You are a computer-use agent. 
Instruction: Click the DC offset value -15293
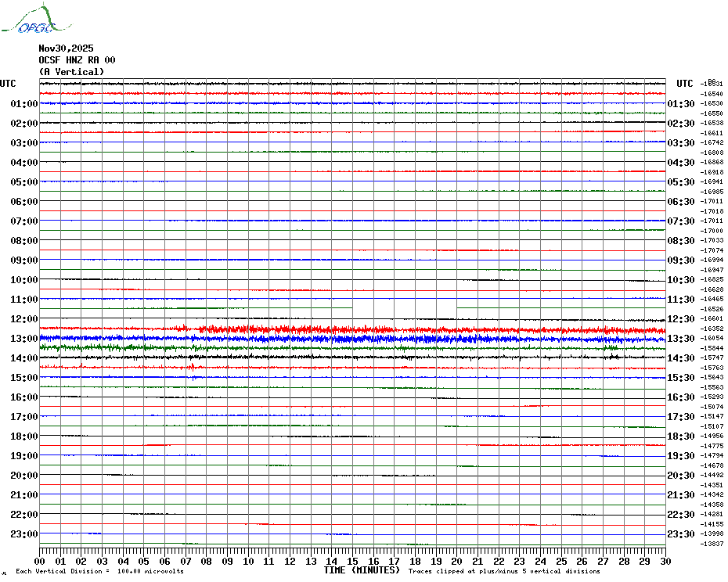[x=712, y=397]
